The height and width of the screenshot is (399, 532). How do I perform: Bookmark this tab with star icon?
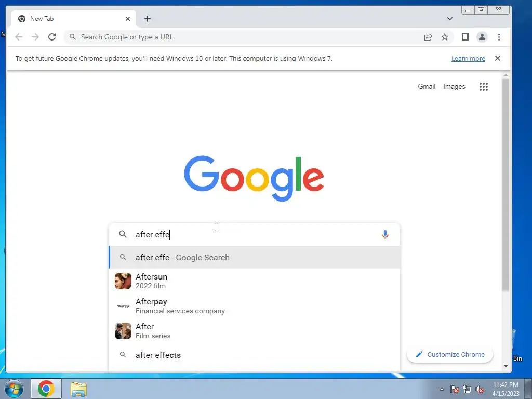[445, 37]
